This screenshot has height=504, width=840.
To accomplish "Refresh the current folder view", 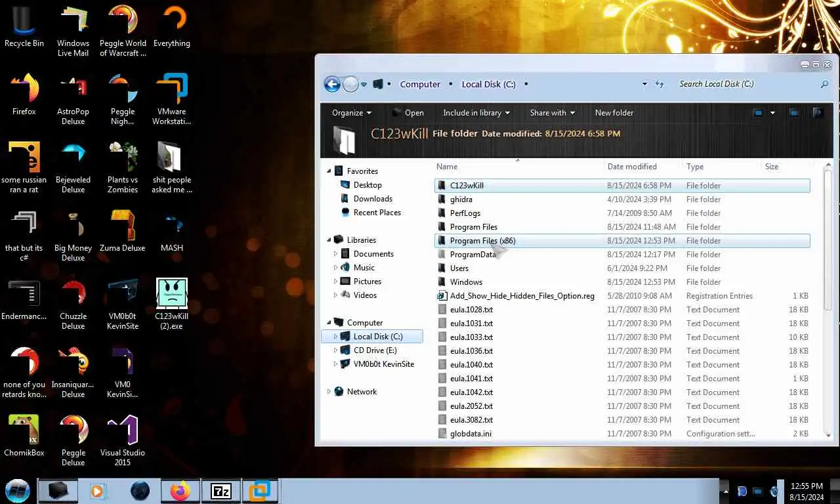I will [660, 84].
